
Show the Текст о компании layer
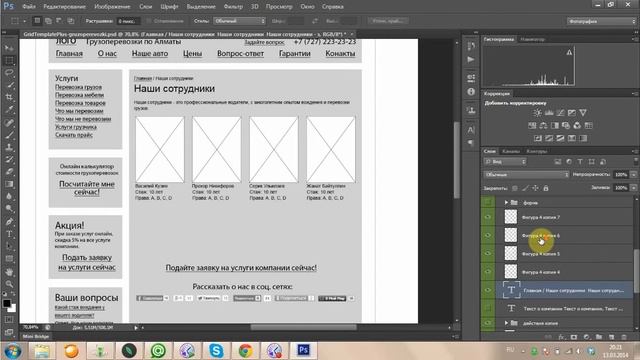(x=488, y=308)
